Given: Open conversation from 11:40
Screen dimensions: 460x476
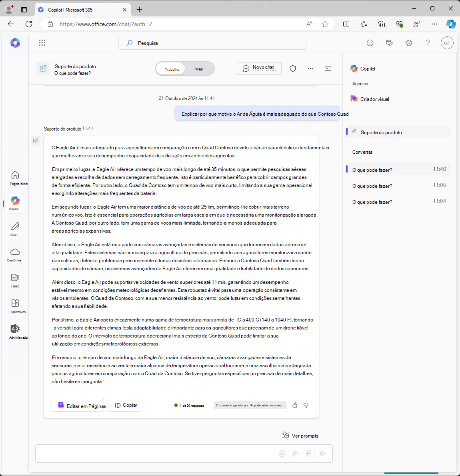Looking at the screenshot, I should click(398, 170).
